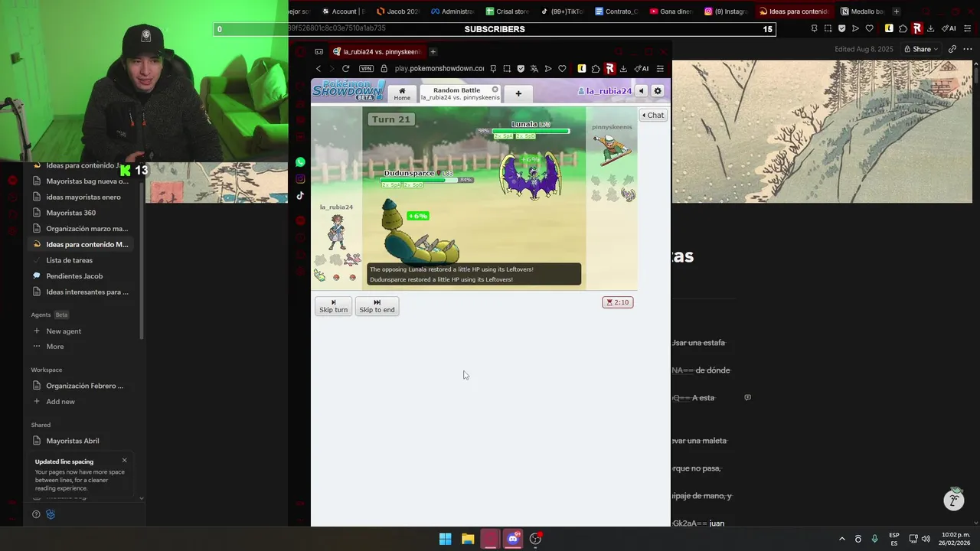Click the Skip to end button
The height and width of the screenshot is (551, 980).
377,306
